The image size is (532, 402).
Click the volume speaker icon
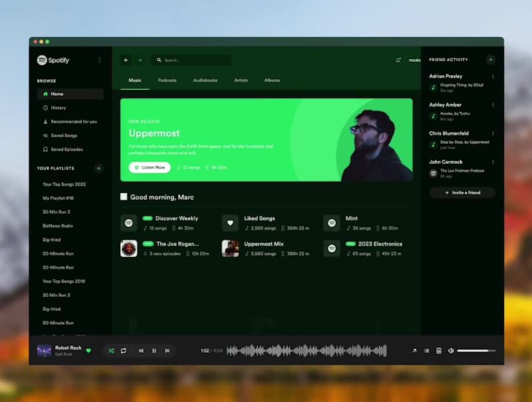tap(451, 351)
